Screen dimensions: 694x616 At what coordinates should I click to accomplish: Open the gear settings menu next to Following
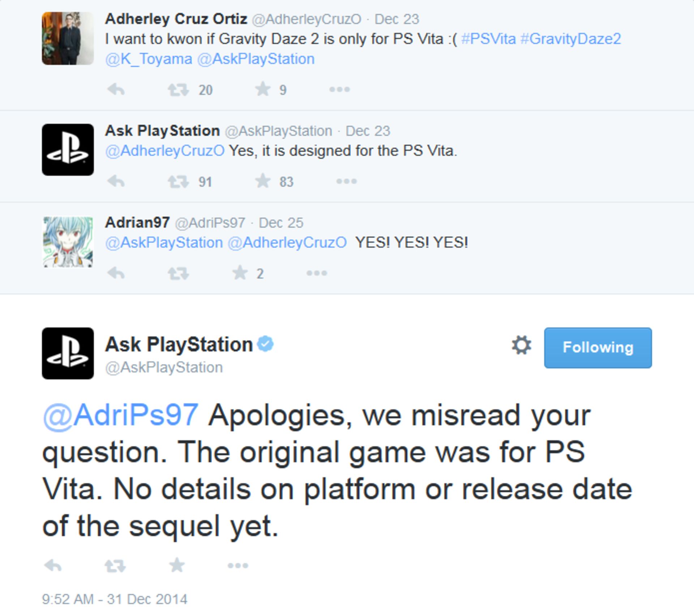[x=522, y=345]
